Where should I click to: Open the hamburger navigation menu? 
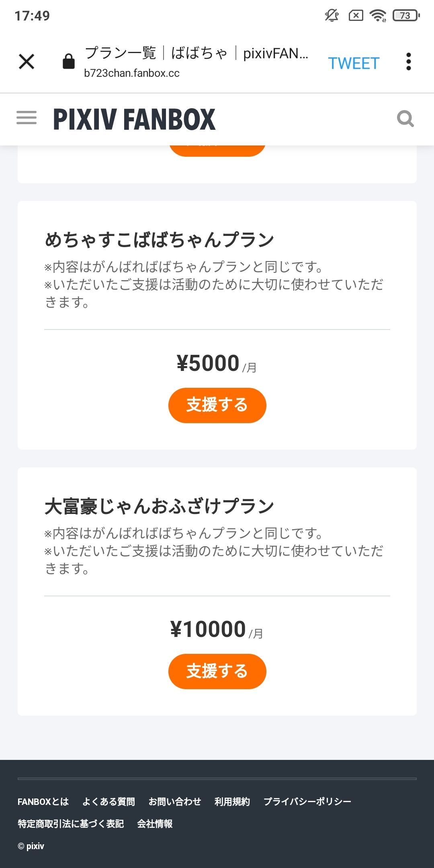[27, 118]
